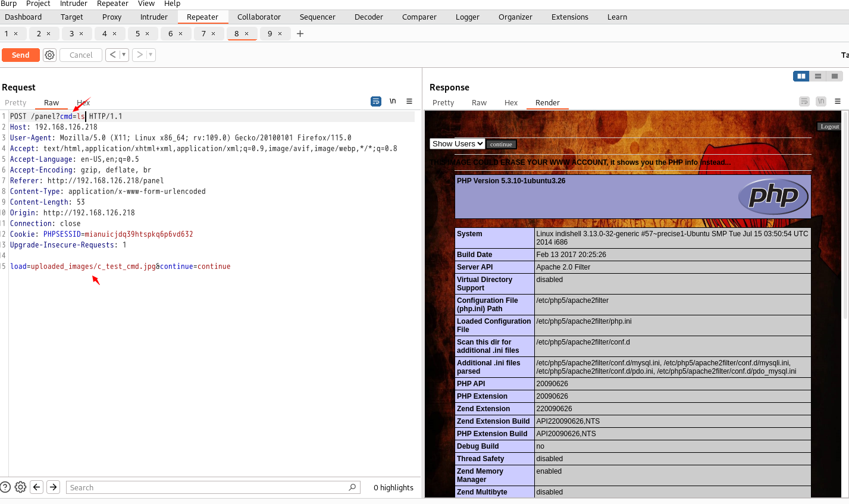The height and width of the screenshot is (504, 849).
Task: Close Repeater tab 3
Action: click(x=82, y=34)
